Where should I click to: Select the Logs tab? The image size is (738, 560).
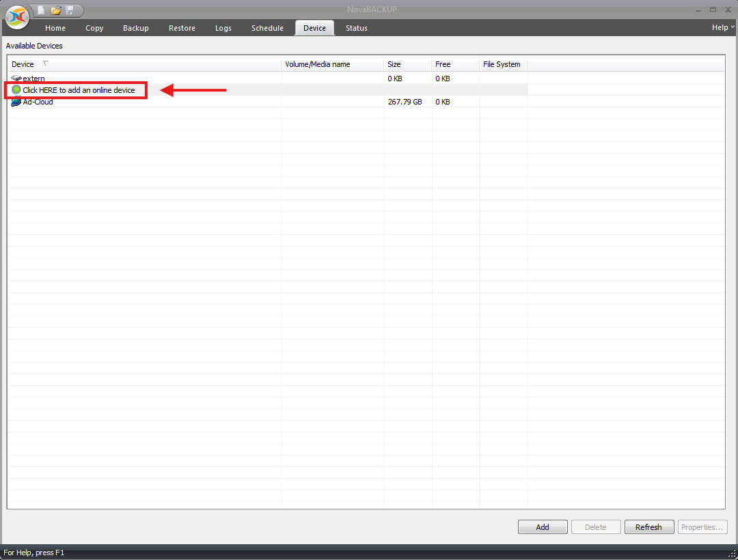click(x=223, y=28)
